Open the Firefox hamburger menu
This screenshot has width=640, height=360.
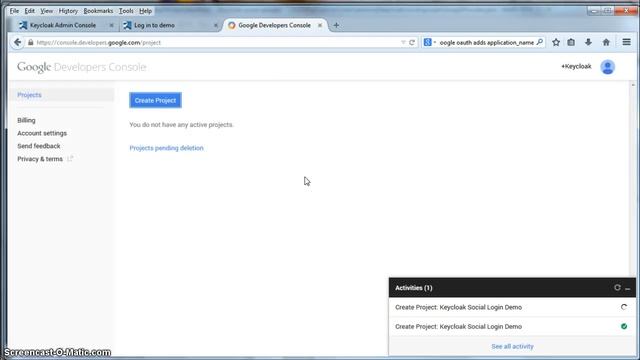click(x=627, y=42)
